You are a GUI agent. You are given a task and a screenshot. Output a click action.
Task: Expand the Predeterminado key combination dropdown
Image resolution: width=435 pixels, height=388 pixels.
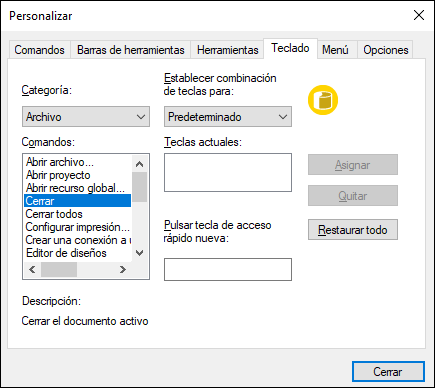coord(228,117)
